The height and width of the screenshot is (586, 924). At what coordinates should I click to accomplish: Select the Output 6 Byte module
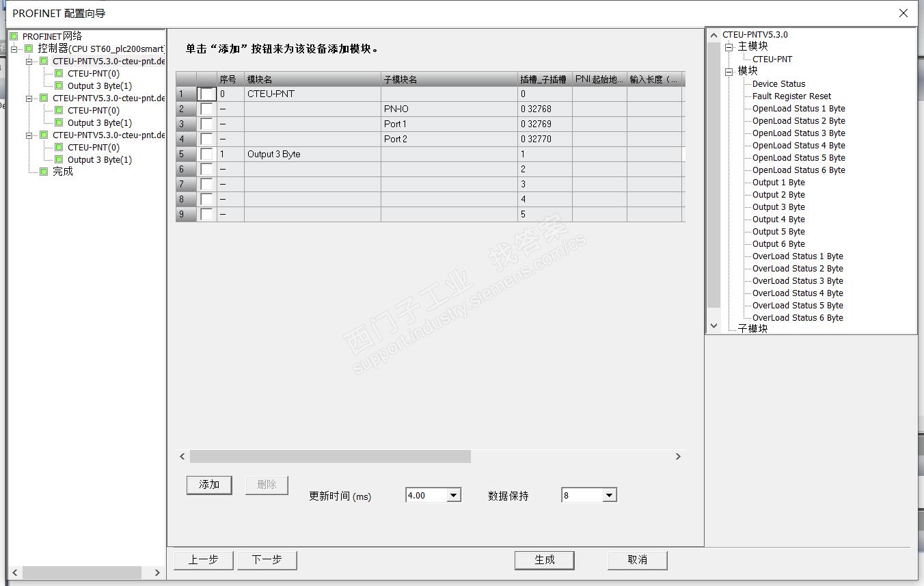pyautogui.click(x=778, y=243)
